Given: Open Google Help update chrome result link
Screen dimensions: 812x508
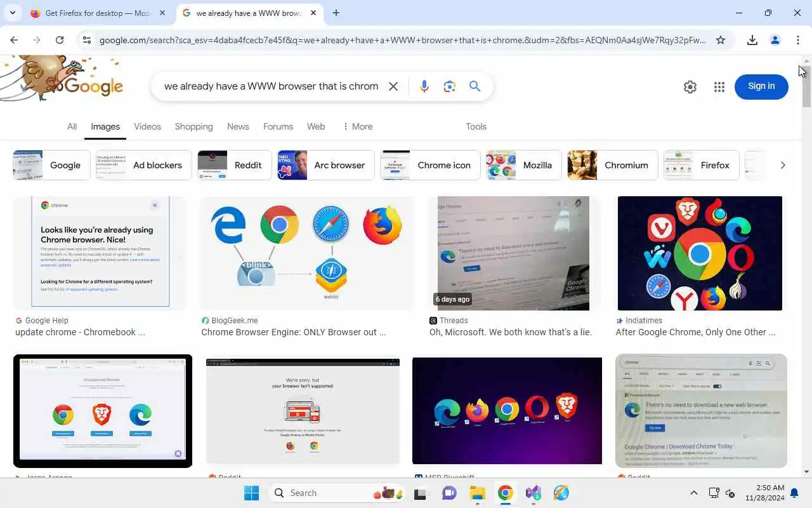Looking at the screenshot, I should pos(80,332).
